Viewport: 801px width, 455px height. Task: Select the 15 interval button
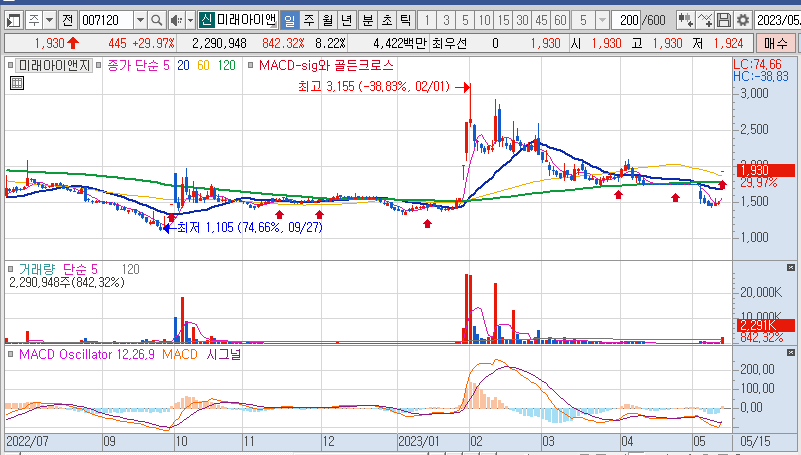pyautogui.click(x=503, y=20)
